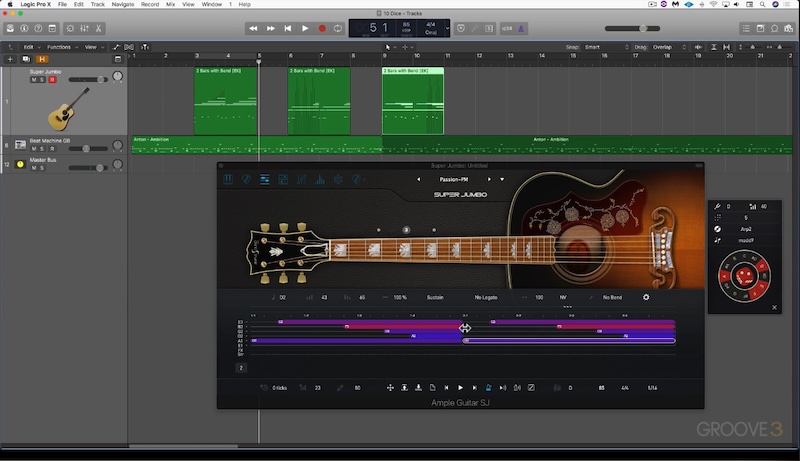
Task: Click the Super Jumbo pan knob
Action: [x=117, y=76]
